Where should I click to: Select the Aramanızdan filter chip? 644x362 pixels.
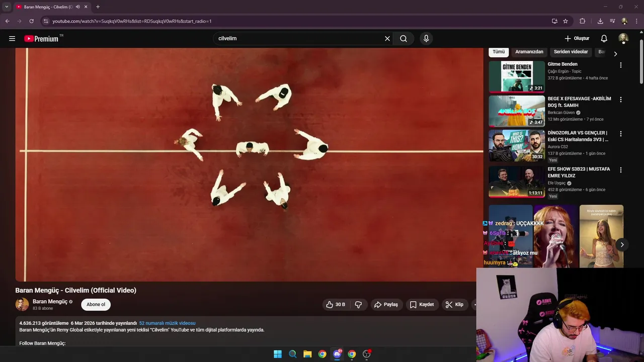point(529,52)
